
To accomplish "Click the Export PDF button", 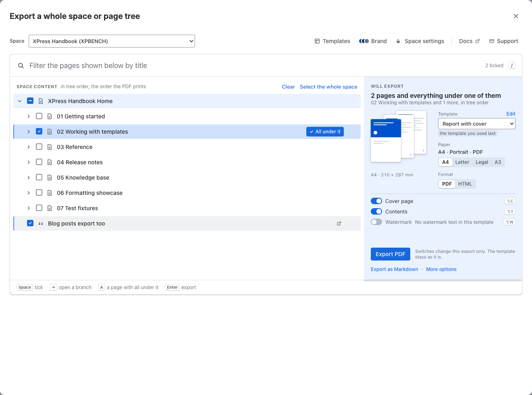I will [x=391, y=254].
